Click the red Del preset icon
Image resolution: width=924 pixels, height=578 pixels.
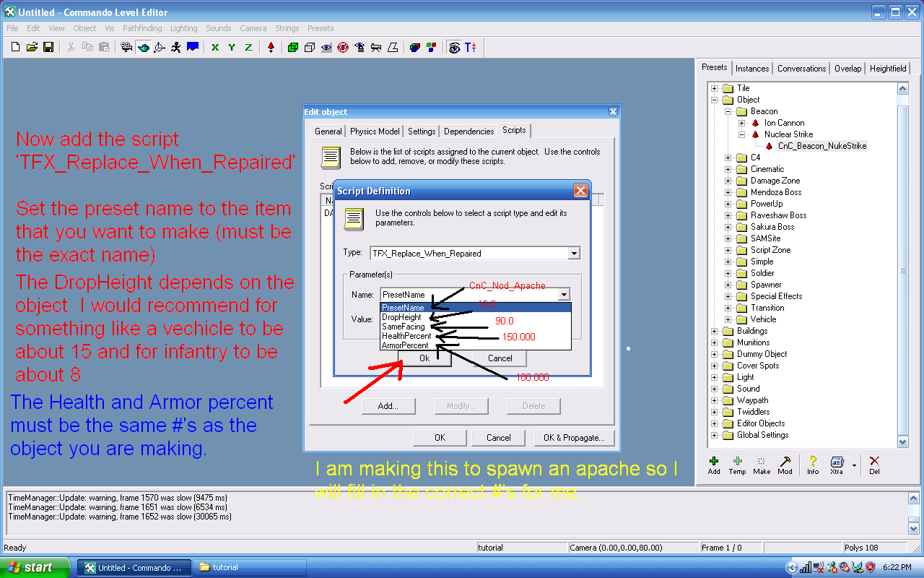pos(874,465)
